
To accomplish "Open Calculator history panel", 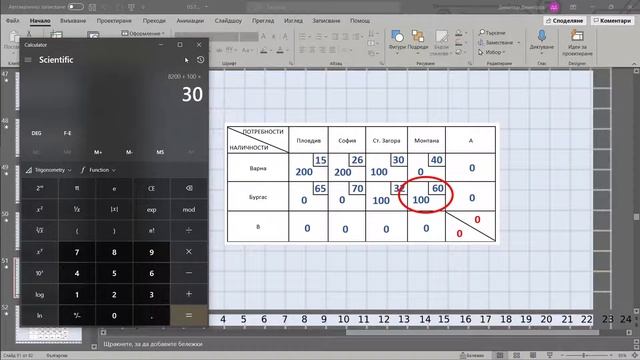I will (200, 60).
